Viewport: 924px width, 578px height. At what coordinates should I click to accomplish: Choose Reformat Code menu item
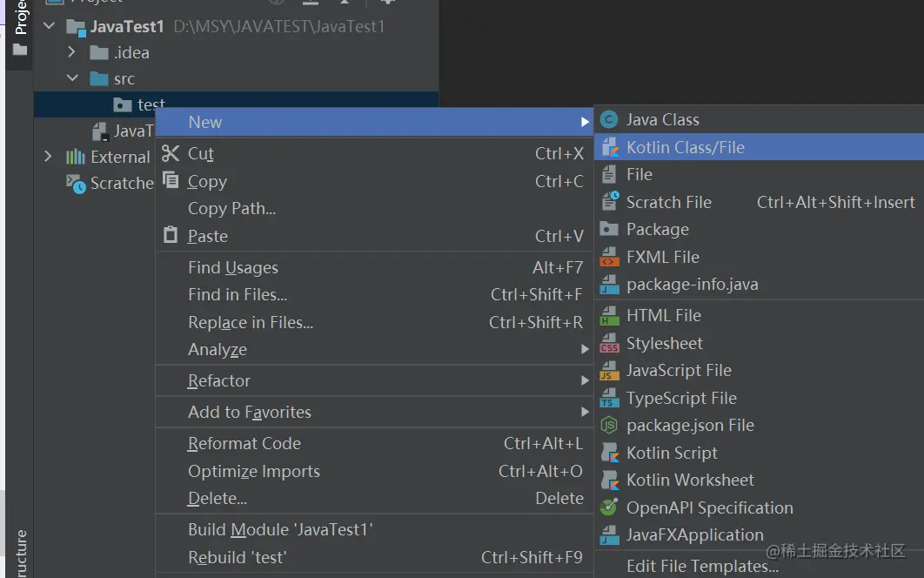374,444
